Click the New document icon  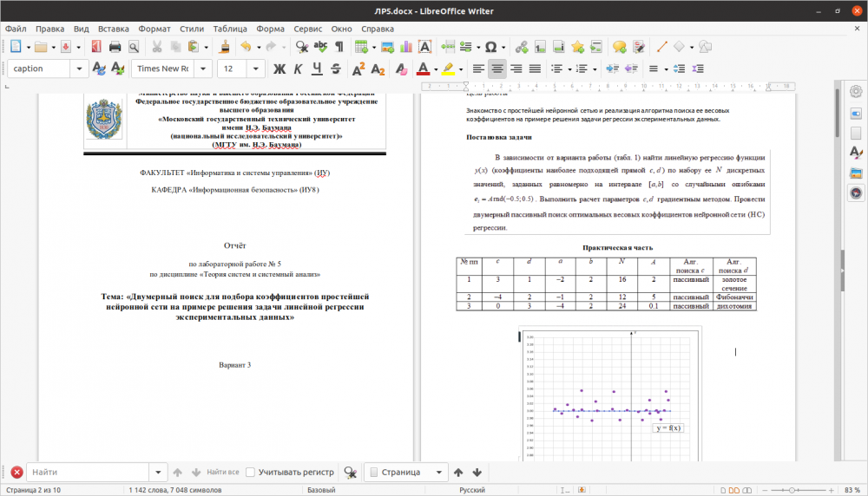[x=16, y=47]
